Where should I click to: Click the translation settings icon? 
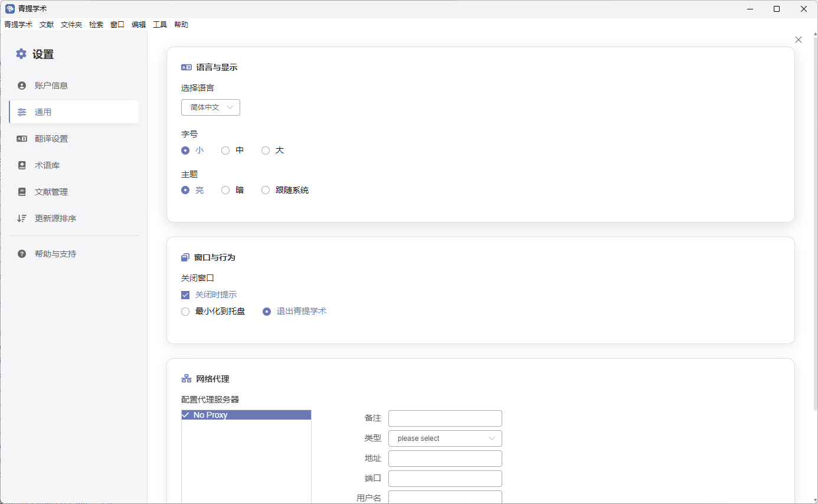[22, 139]
